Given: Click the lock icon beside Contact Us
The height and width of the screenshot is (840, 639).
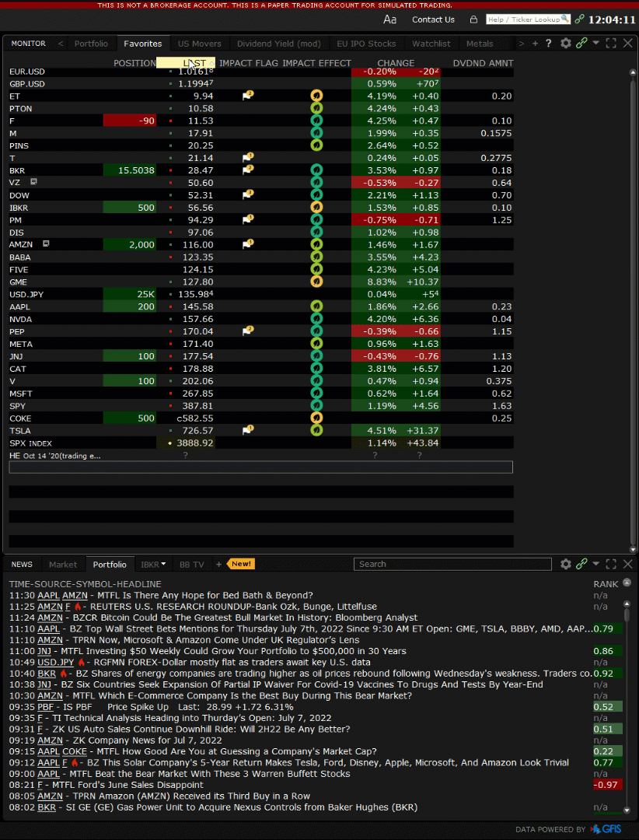Looking at the screenshot, I should click(473, 19).
